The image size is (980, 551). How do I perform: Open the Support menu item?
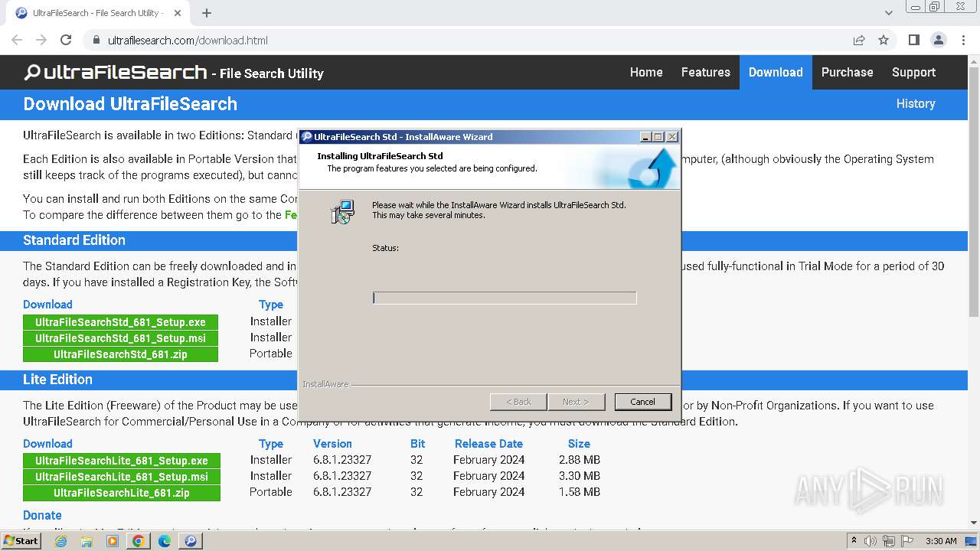913,72
